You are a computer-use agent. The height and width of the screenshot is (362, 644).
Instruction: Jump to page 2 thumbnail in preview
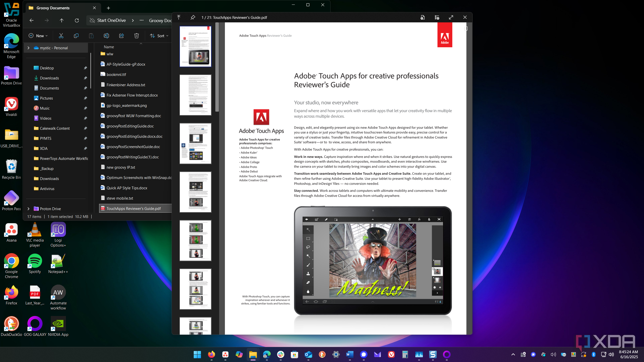(x=195, y=95)
